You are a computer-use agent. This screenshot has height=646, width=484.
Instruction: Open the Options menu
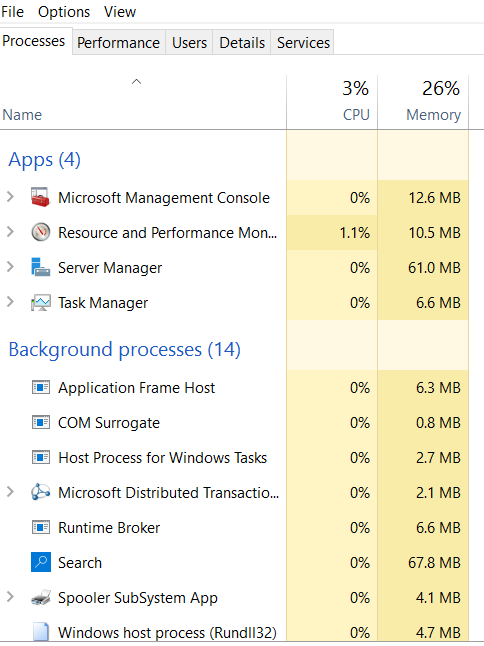tap(64, 12)
